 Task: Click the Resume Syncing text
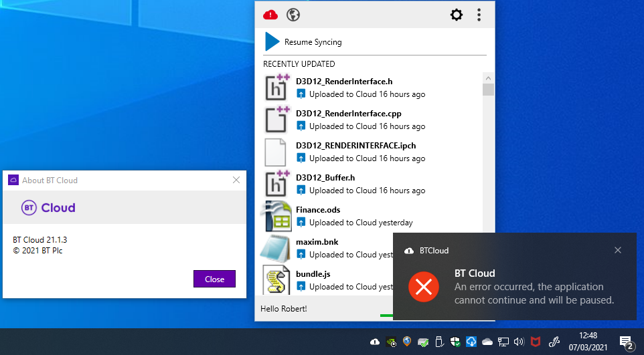[313, 42]
